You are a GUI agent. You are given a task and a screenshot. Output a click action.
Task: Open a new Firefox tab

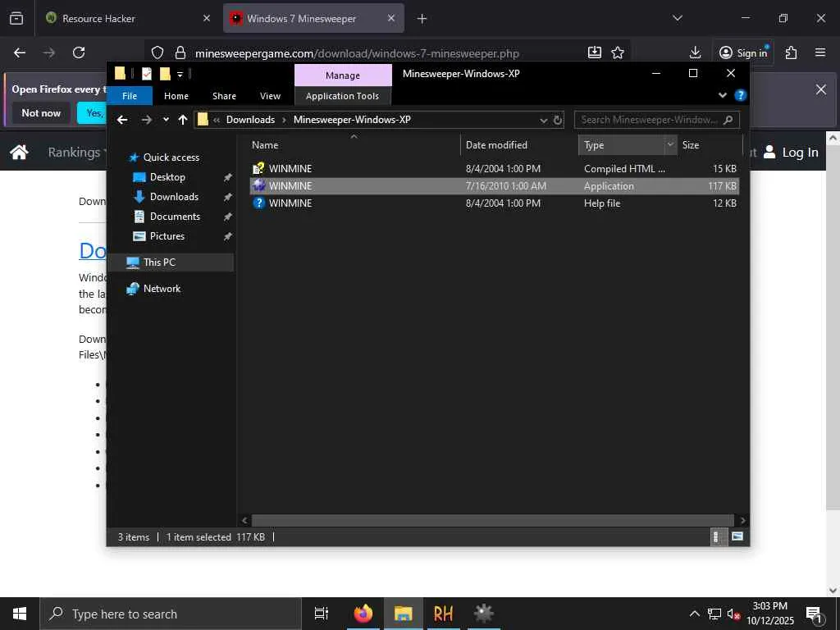click(422, 19)
